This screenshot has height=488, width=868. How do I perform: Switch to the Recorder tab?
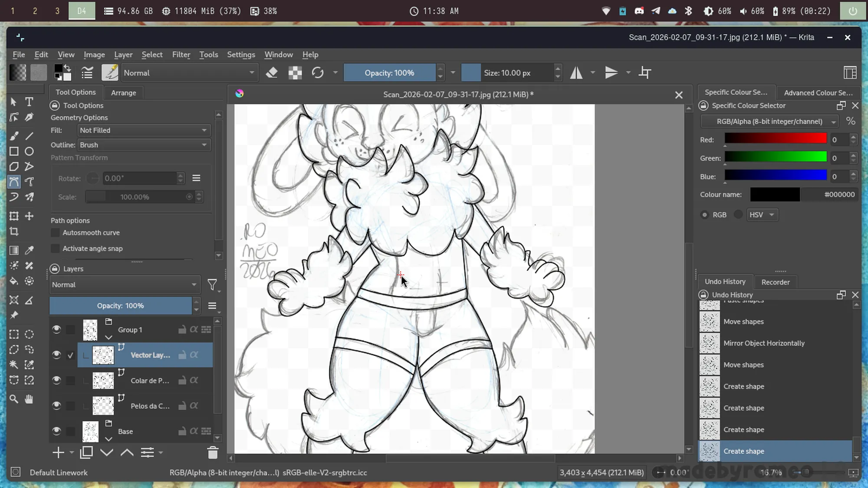[775, 282]
